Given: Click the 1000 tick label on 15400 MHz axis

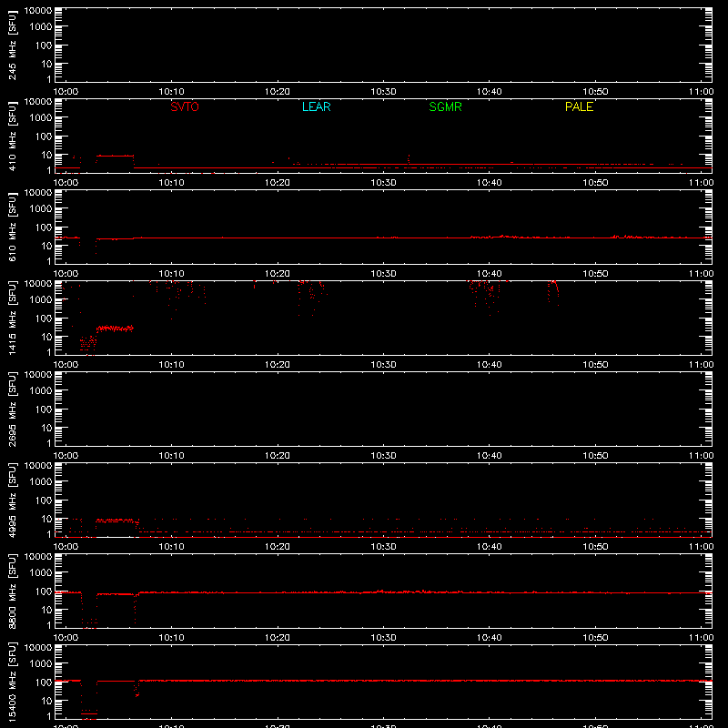Looking at the screenshot, I should point(41,664).
